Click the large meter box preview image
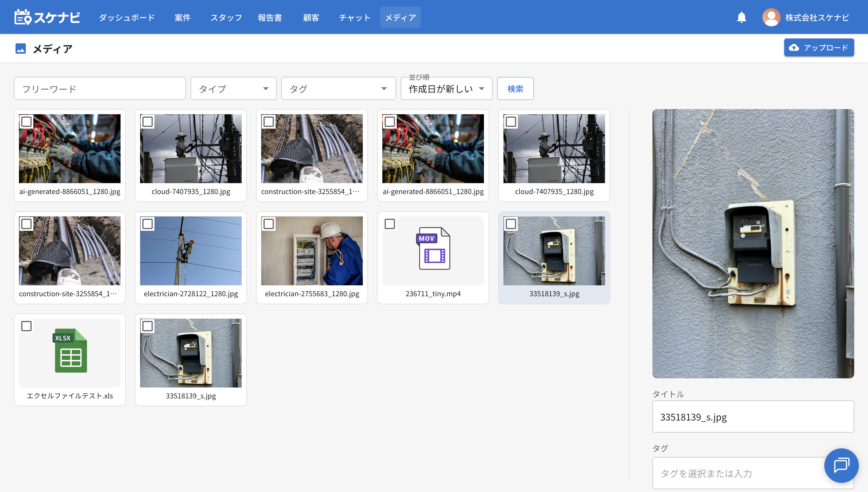 (753, 243)
